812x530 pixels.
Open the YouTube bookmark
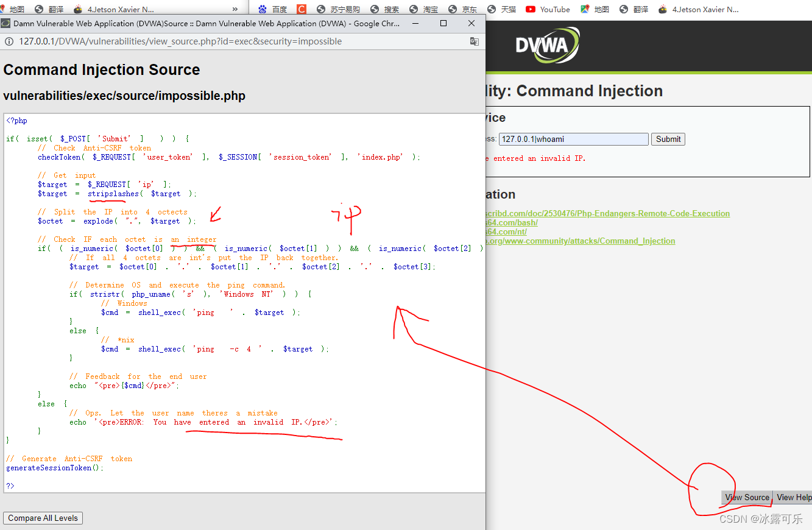(548, 9)
